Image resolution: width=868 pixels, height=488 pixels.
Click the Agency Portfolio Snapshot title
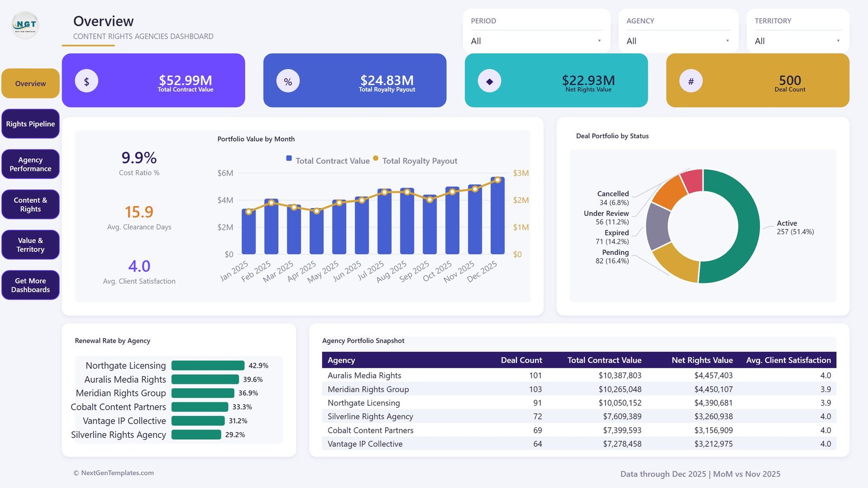click(363, 341)
